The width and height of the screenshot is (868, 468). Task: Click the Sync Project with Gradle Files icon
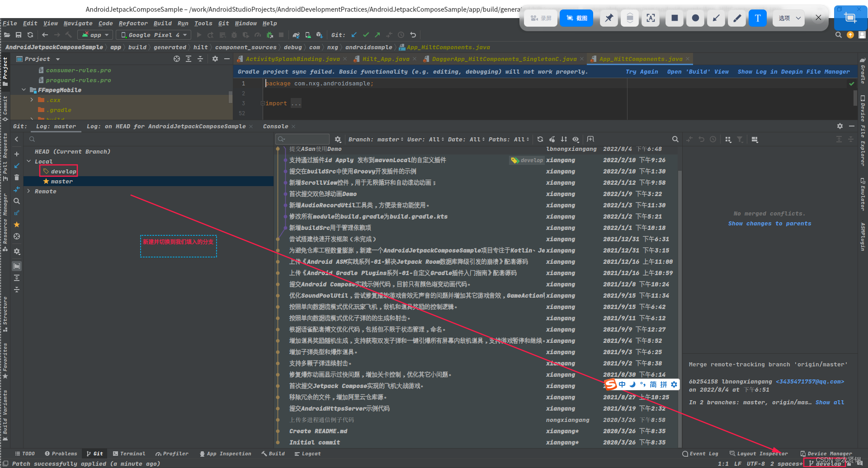(x=296, y=35)
